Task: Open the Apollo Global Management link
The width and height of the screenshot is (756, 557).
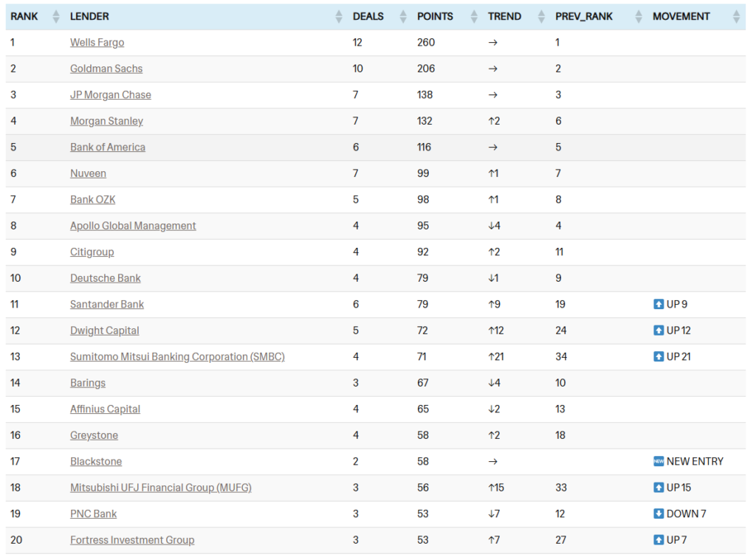Action: (x=133, y=226)
